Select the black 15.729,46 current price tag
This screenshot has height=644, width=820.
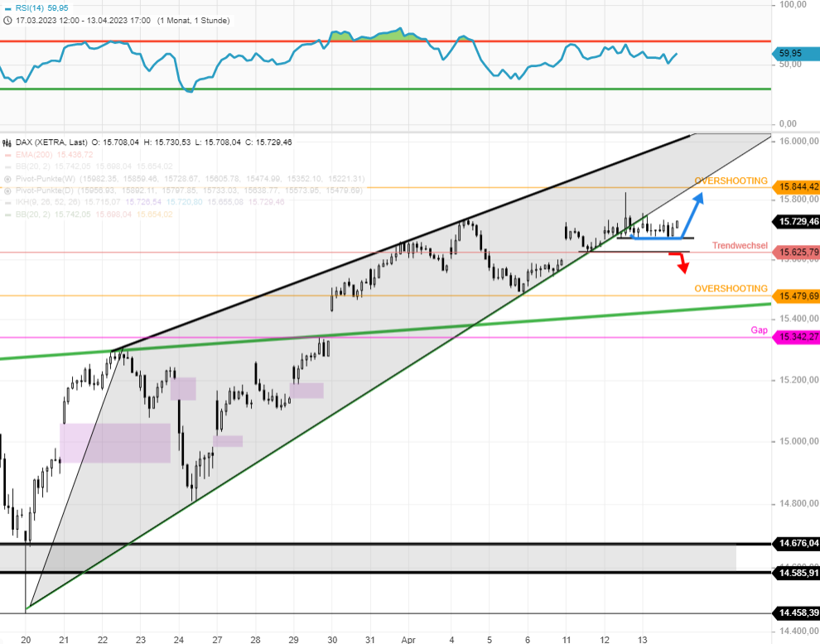[x=795, y=222]
